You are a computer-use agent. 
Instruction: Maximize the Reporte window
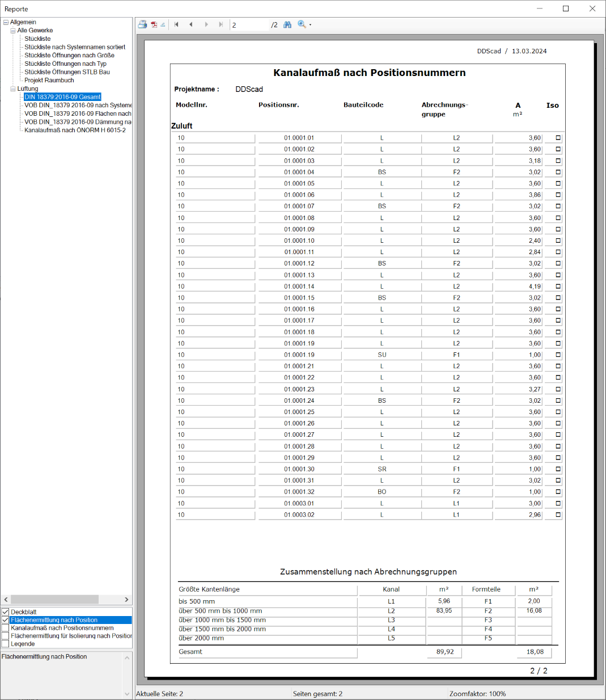[x=566, y=9]
